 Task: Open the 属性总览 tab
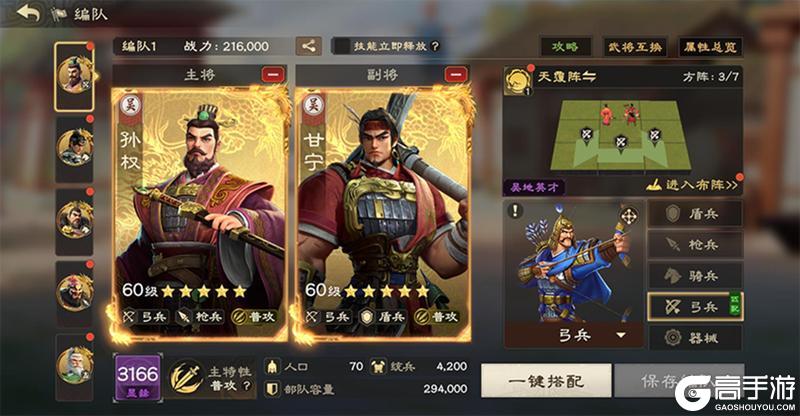coord(710,47)
